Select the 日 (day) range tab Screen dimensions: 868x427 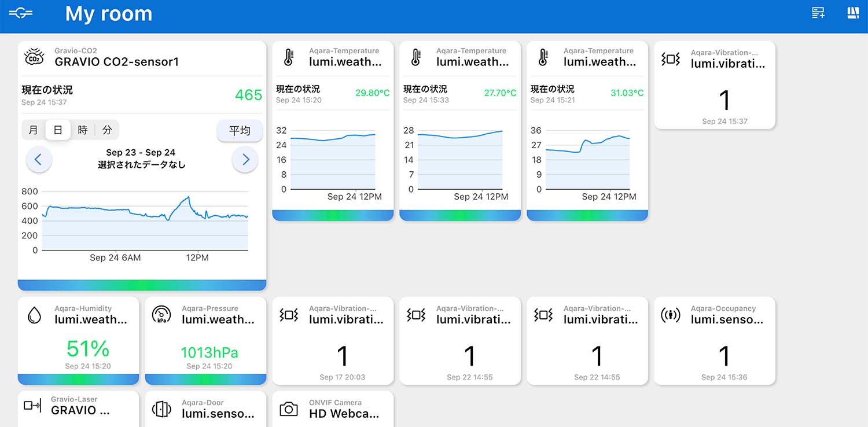58,130
